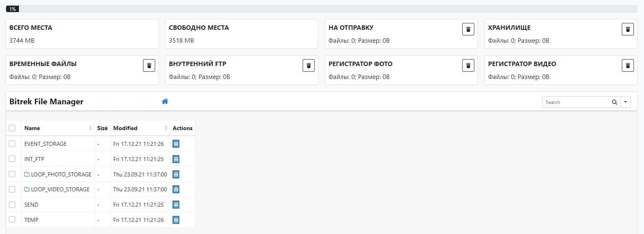644x234 pixels.
Task: Click the search magnifier icon
Action: (x=614, y=102)
